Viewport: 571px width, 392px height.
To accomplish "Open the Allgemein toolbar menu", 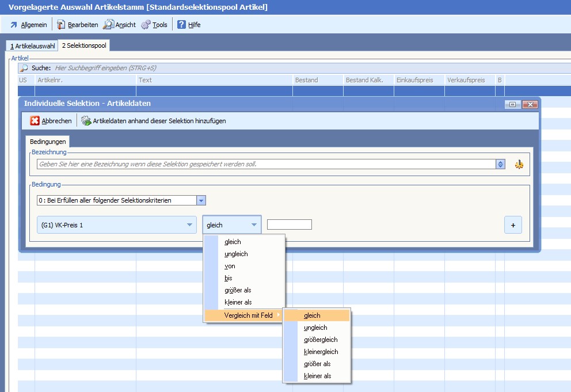I will (29, 25).
